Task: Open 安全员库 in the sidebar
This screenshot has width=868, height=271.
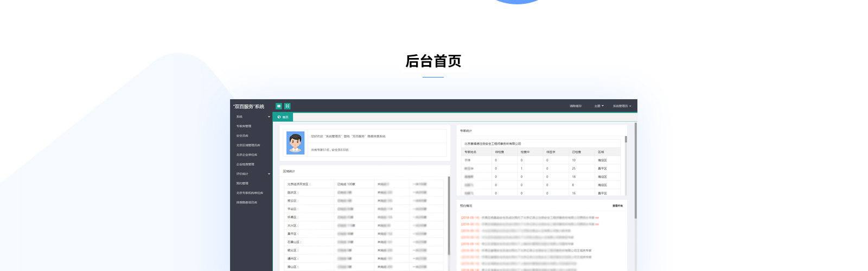Action: [x=242, y=136]
